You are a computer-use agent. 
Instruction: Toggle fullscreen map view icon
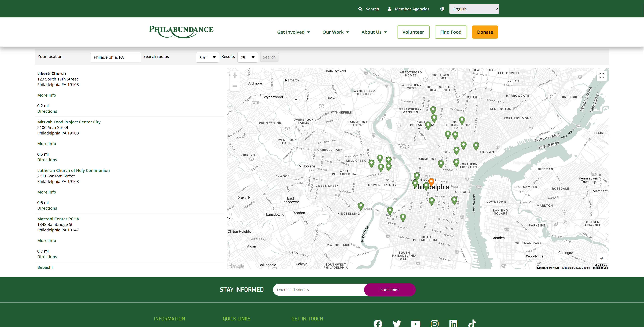(602, 76)
